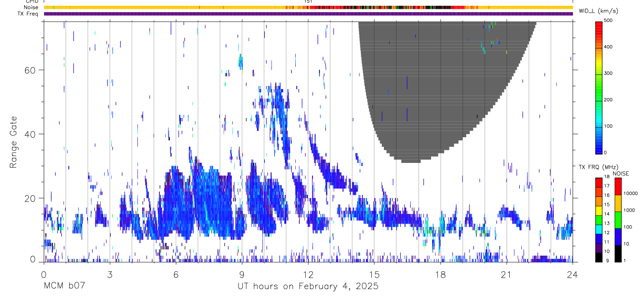Click the 'WID⊥ (km/s)' colorbar title
The width and height of the screenshot is (644, 297).
point(598,10)
